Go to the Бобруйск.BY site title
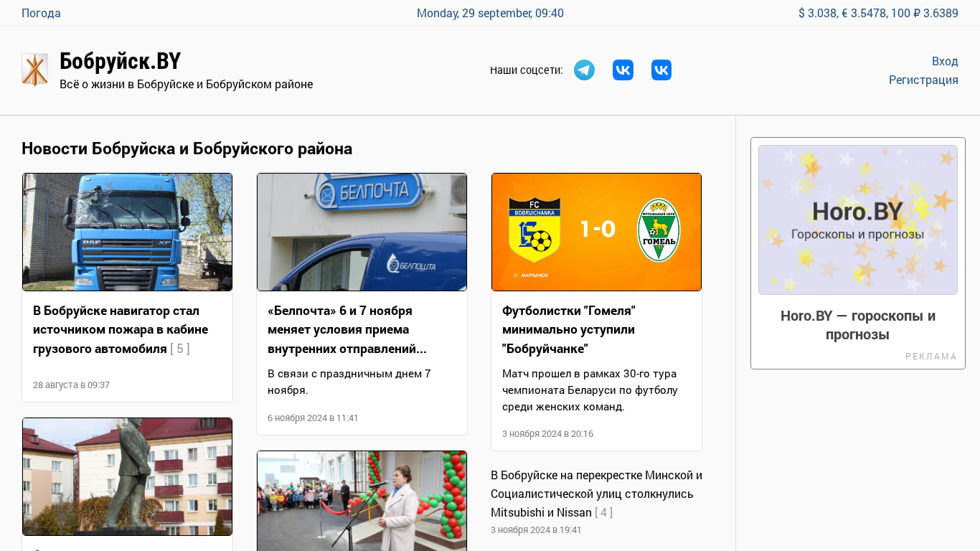 (x=120, y=61)
